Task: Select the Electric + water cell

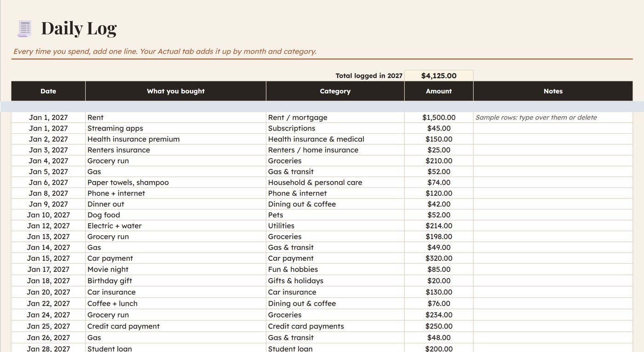Action: (x=176, y=226)
